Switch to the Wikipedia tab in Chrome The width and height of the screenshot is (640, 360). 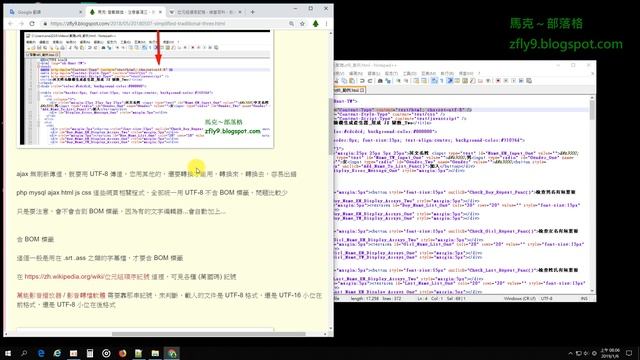[x=206, y=12]
